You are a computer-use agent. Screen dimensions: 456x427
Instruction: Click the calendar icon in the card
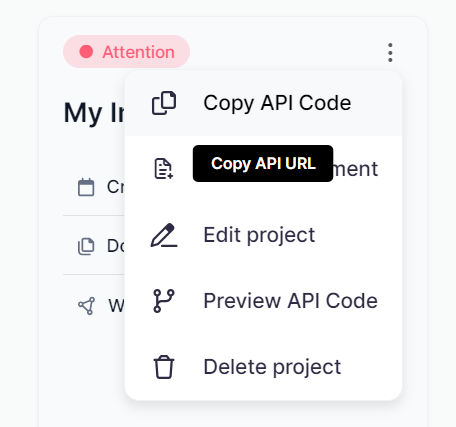(x=86, y=187)
